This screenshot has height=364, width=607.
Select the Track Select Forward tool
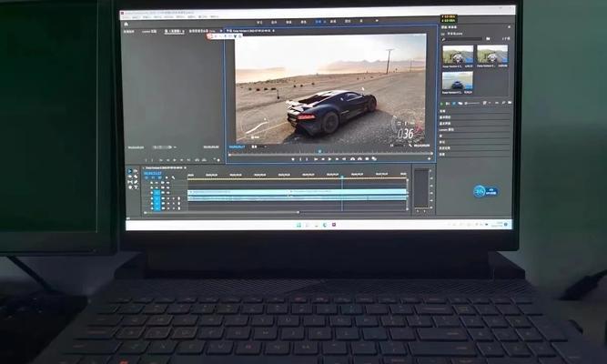click(x=136, y=171)
